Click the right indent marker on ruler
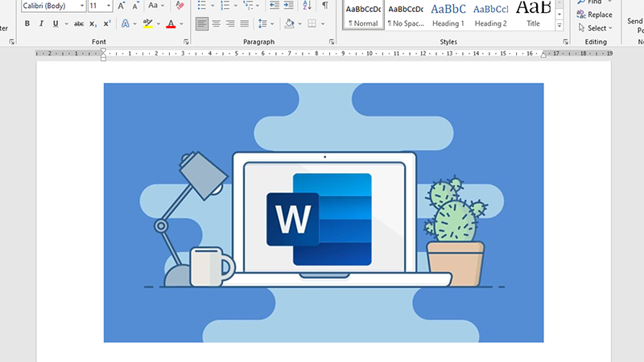This screenshot has width=644, height=362. [543, 55]
